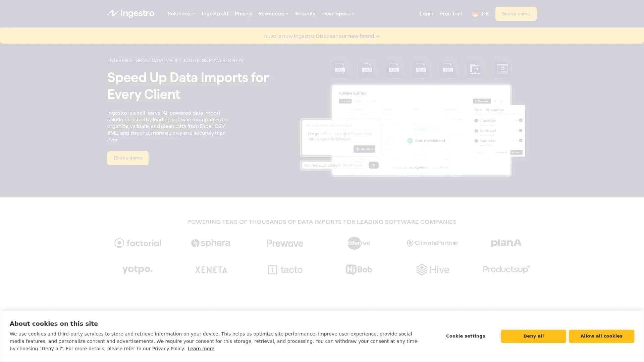Click the Generate button in AI prompt card

click(364, 149)
